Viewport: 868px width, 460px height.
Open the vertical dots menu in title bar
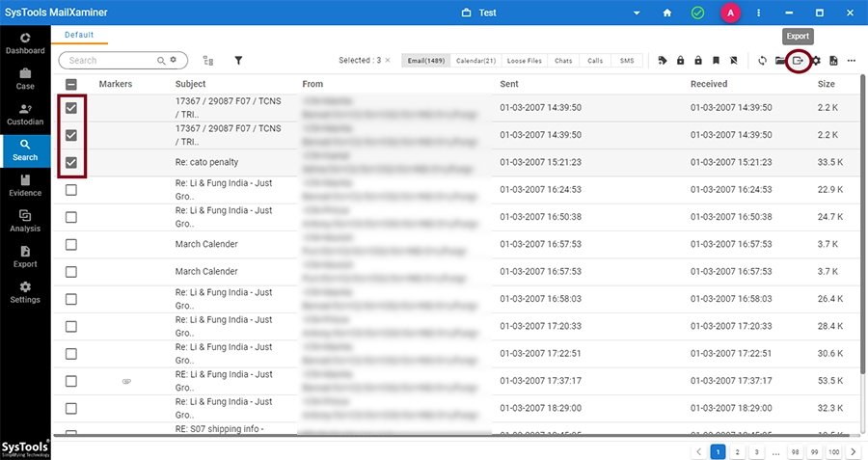click(758, 13)
